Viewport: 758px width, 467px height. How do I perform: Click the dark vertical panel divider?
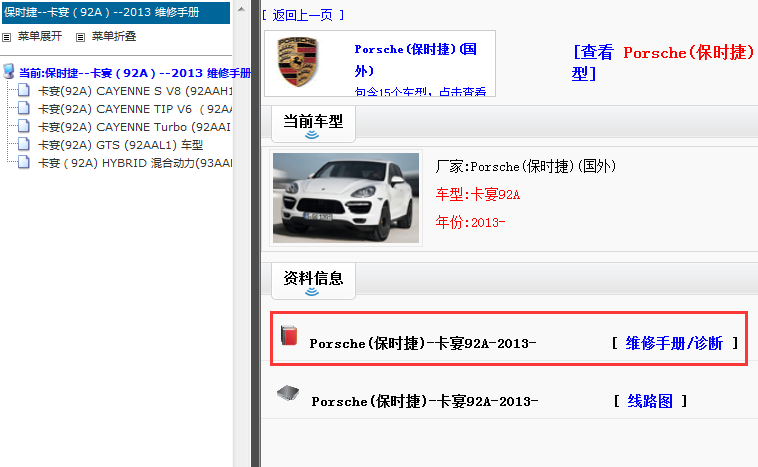pyautogui.click(x=256, y=234)
